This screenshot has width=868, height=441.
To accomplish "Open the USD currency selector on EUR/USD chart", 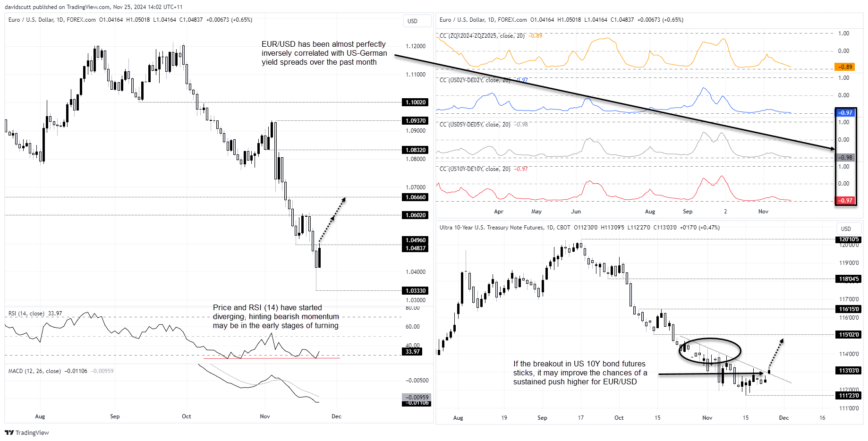I will (x=417, y=21).
